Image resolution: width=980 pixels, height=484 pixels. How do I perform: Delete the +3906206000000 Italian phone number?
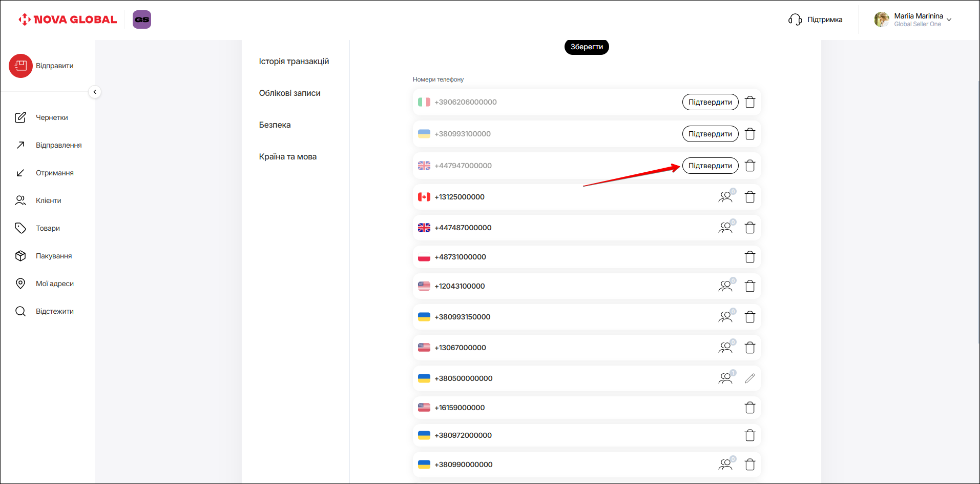(749, 102)
